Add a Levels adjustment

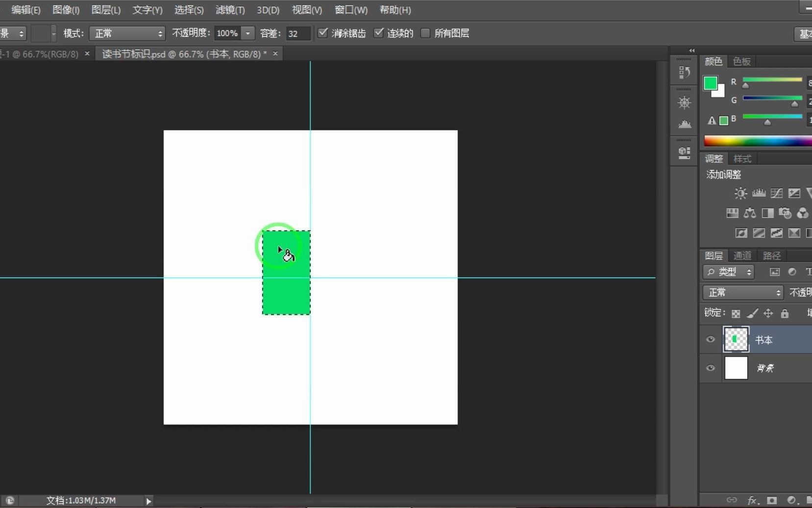point(759,193)
